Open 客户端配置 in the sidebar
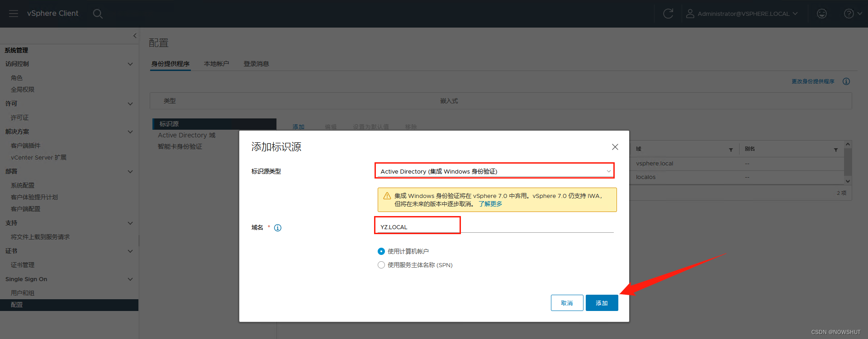Viewport: 868px width, 339px height. [x=25, y=209]
